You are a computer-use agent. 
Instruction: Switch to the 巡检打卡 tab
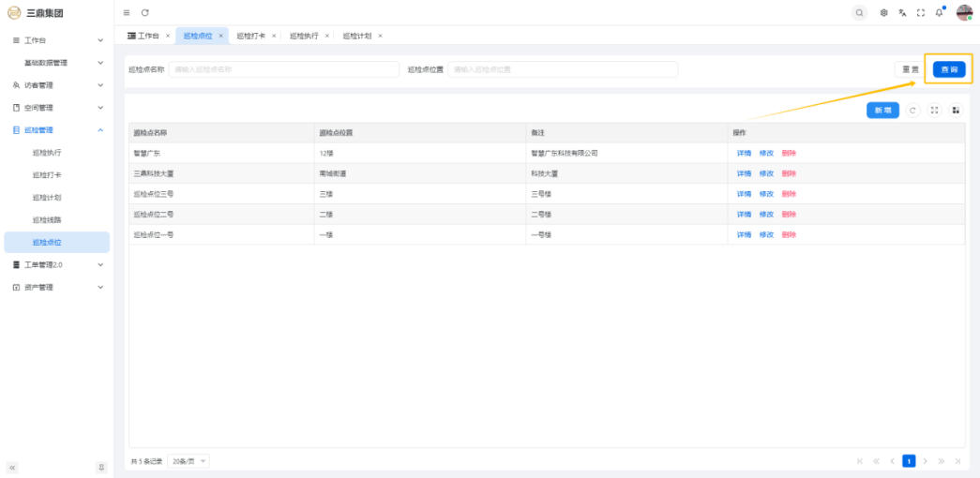point(251,36)
